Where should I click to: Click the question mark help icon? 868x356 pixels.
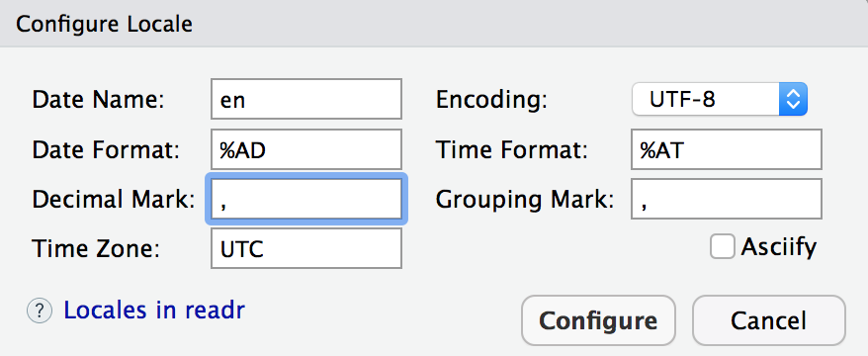(x=40, y=311)
